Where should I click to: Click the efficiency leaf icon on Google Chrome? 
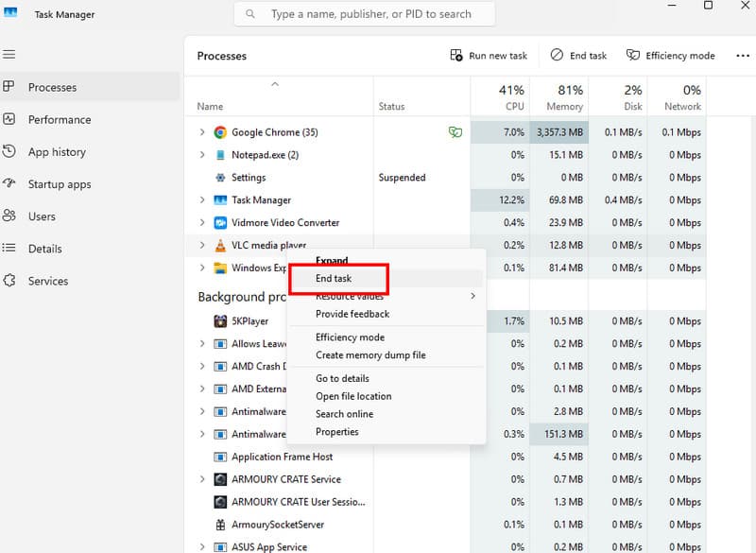coord(455,132)
